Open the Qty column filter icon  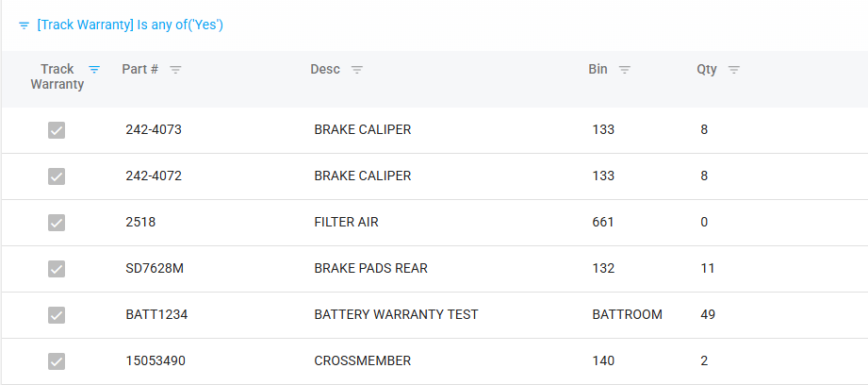tap(734, 69)
